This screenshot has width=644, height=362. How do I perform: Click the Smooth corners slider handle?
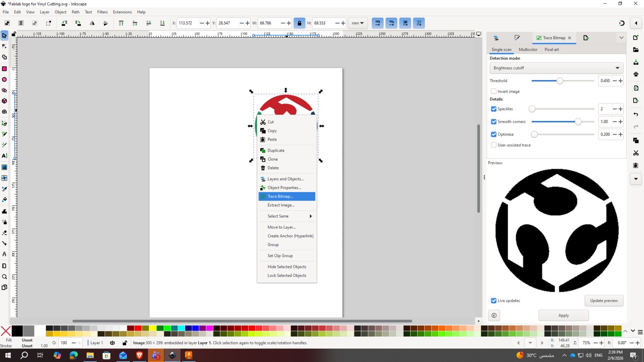click(x=578, y=122)
